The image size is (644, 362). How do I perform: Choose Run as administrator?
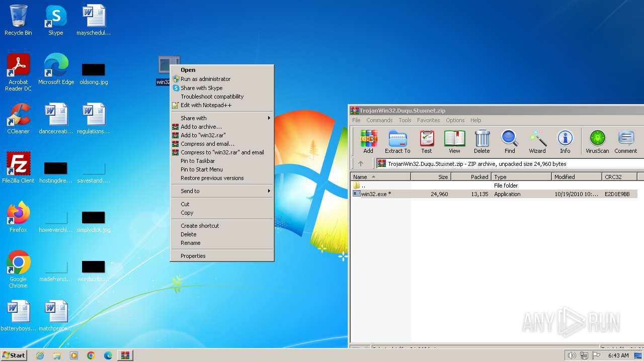point(222,79)
